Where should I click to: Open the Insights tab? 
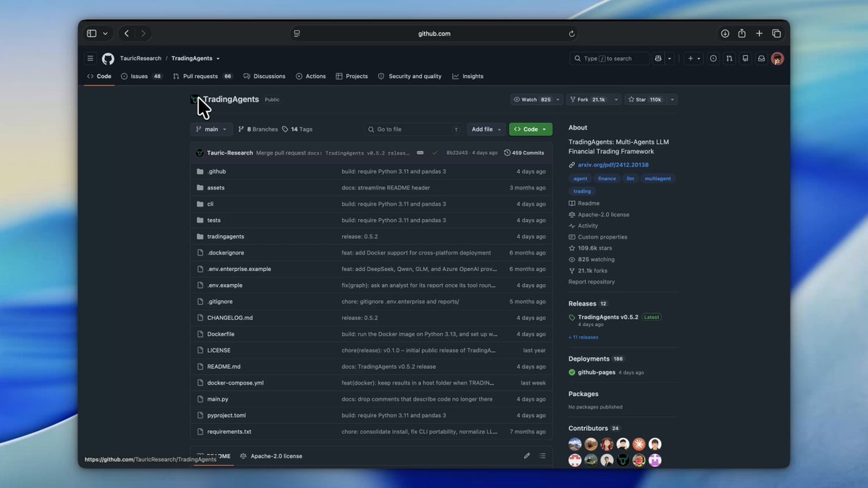[468, 76]
